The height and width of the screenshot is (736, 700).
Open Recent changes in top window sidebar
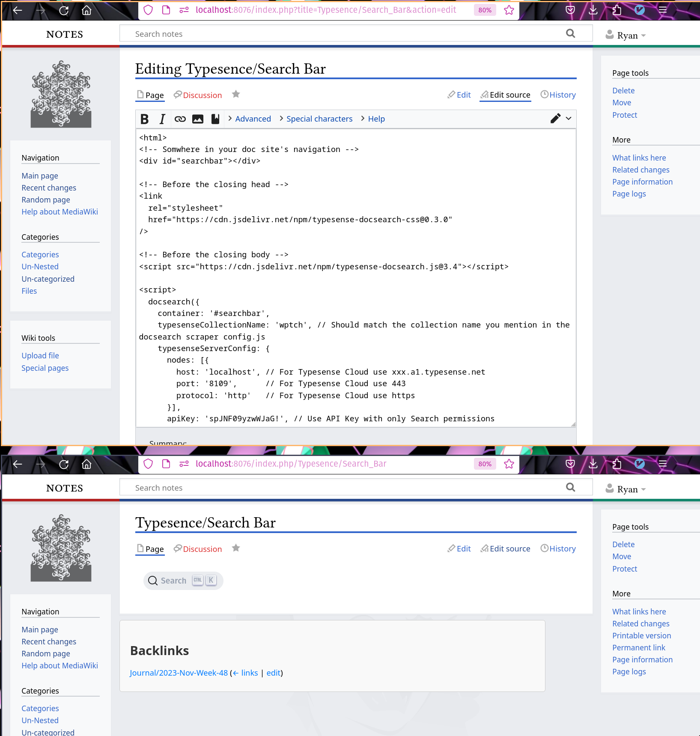49,188
